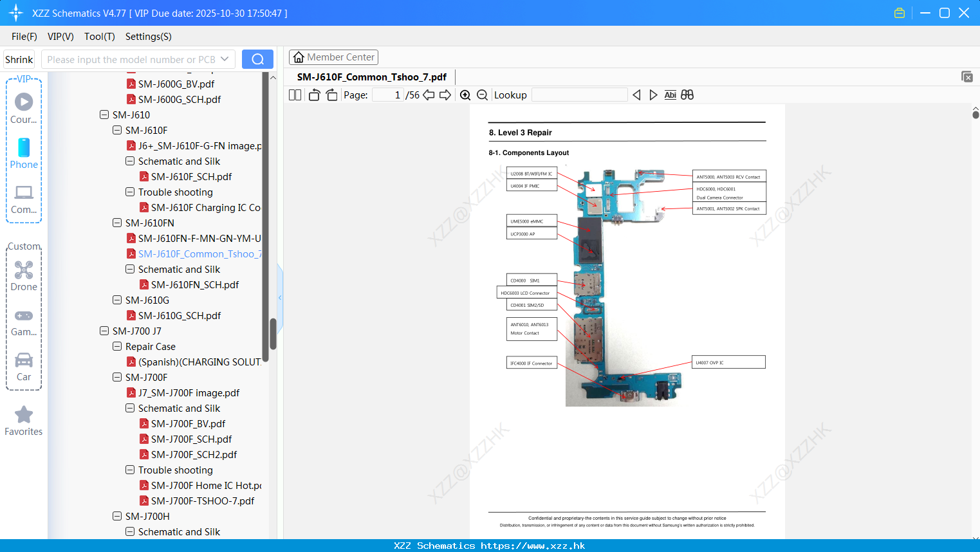The width and height of the screenshot is (980, 552).
Task: Click the tree scrollbar up arrow
Action: (x=273, y=78)
